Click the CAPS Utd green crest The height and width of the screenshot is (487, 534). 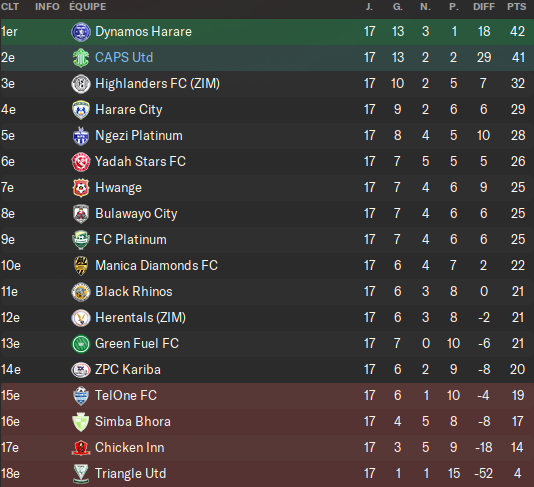pyautogui.click(x=81, y=58)
